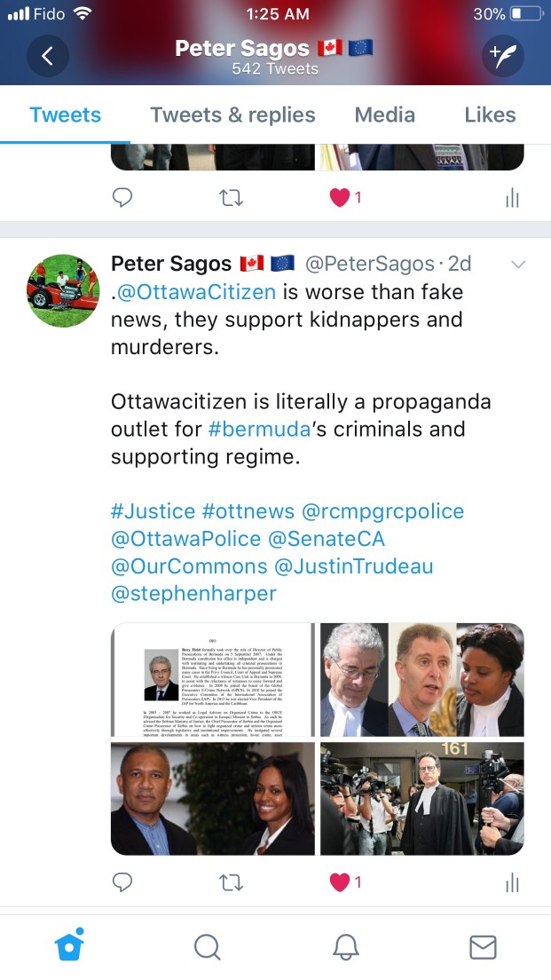Viewport: 551px width, 980px height.
Task: Expand the tweet options chevron
Action: click(518, 265)
